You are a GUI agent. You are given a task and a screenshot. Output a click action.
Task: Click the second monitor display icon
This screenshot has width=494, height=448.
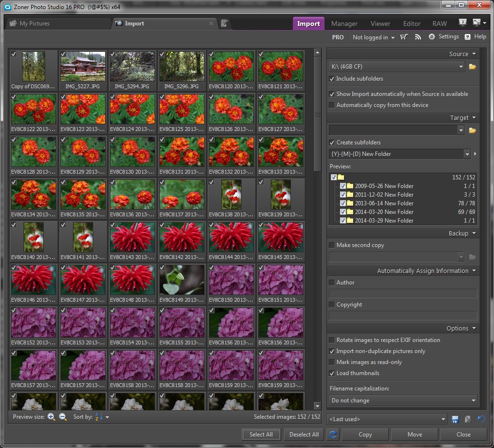(463, 23)
